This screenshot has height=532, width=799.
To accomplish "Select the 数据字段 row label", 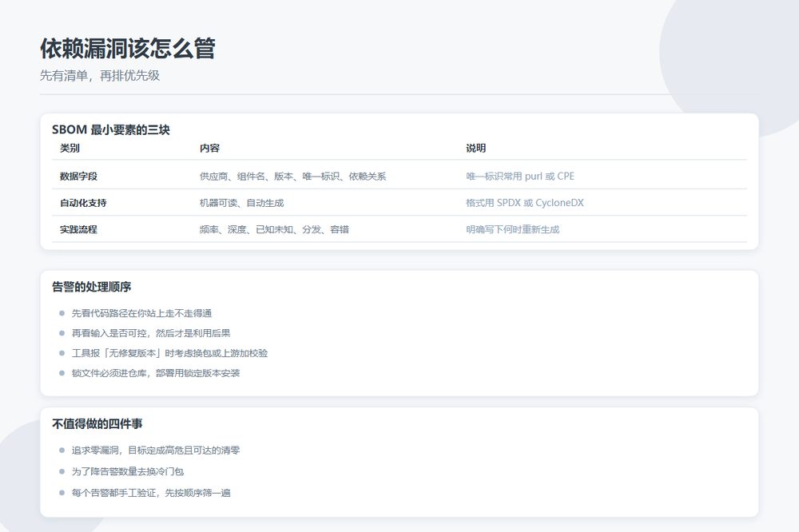I will click(78, 177).
